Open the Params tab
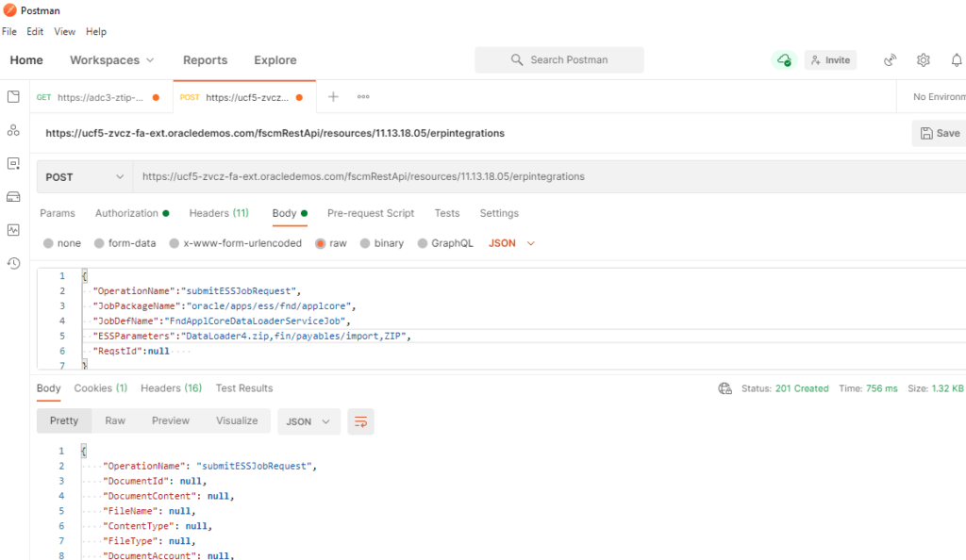The height and width of the screenshot is (560, 966). (x=58, y=213)
